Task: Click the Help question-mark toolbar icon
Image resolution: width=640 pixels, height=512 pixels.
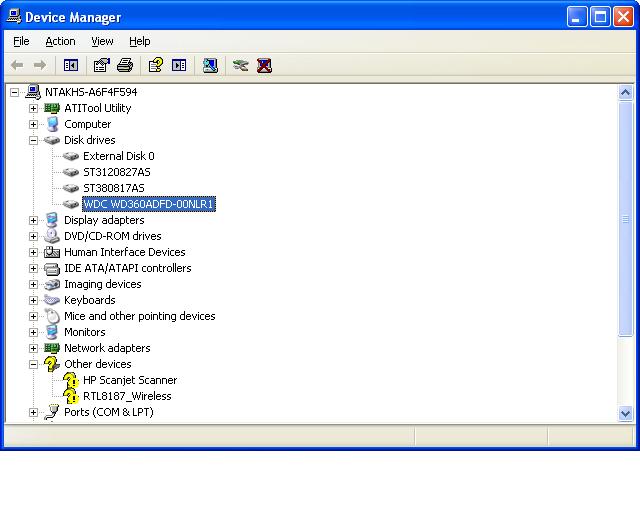Action: (156, 65)
